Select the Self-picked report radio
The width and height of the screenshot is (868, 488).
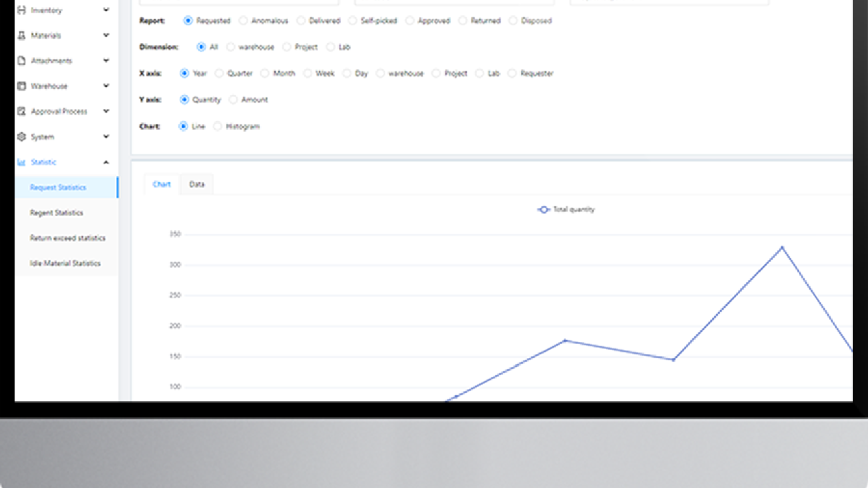point(352,21)
